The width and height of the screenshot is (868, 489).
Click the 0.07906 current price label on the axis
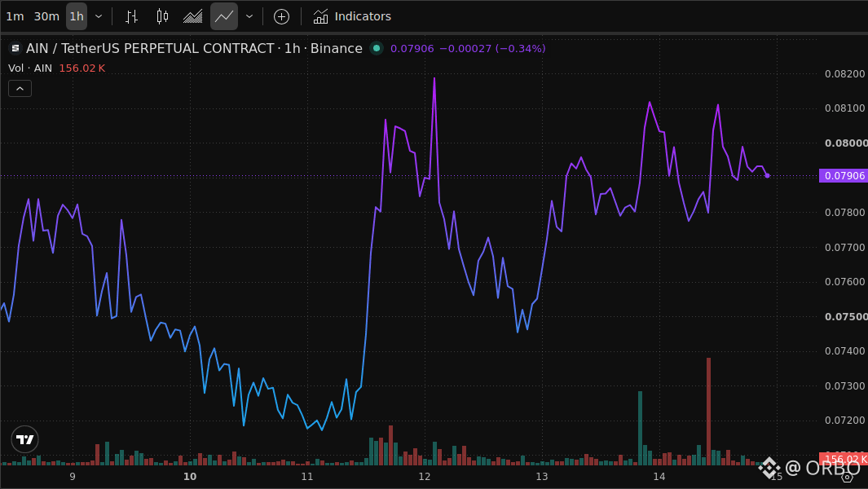tap(844, 175)
